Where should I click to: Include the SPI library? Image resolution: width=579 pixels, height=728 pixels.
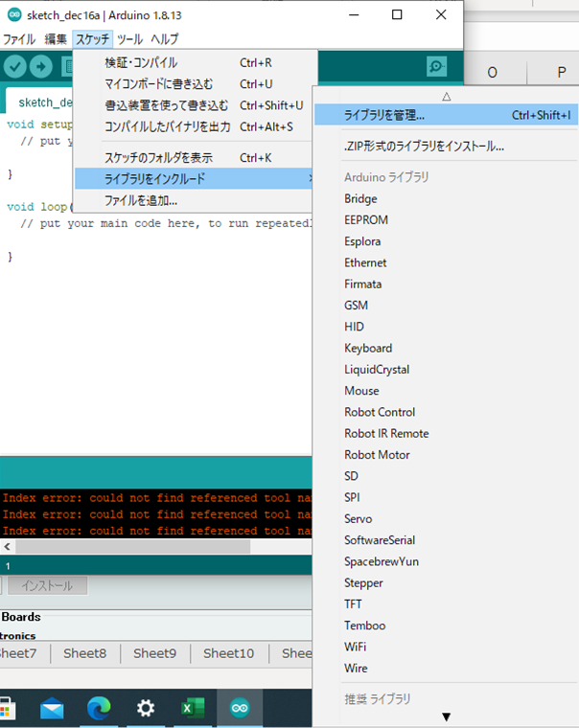point(446,498)
